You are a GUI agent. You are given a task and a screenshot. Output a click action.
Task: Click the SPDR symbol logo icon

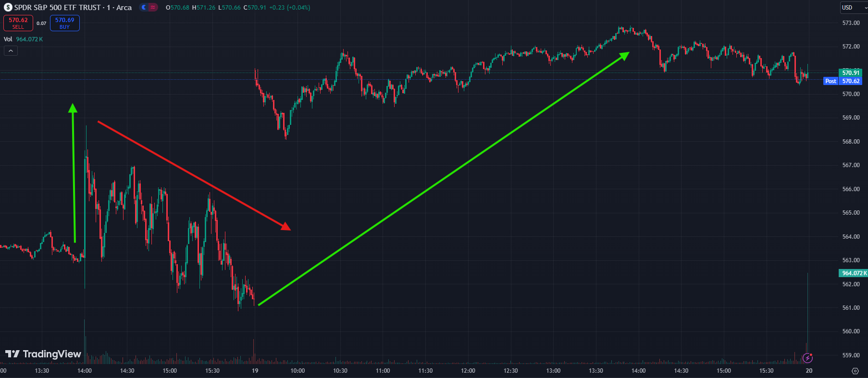point(8,8)
